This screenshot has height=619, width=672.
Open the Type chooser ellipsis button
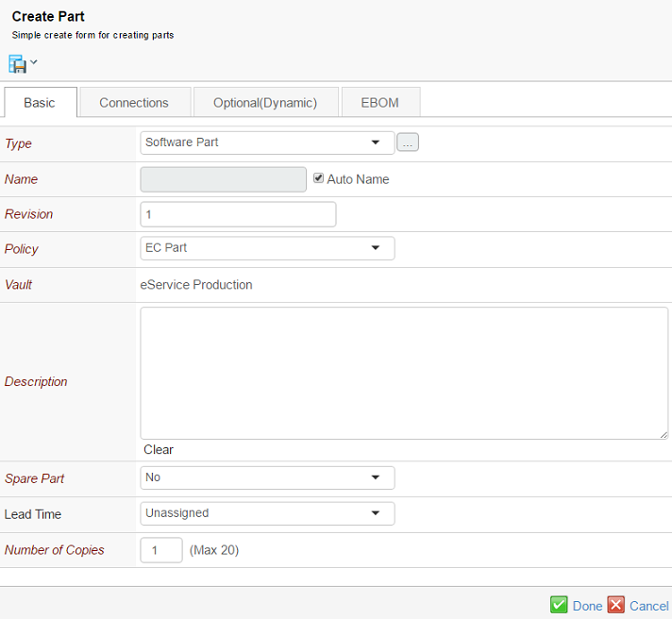point(408,142)
